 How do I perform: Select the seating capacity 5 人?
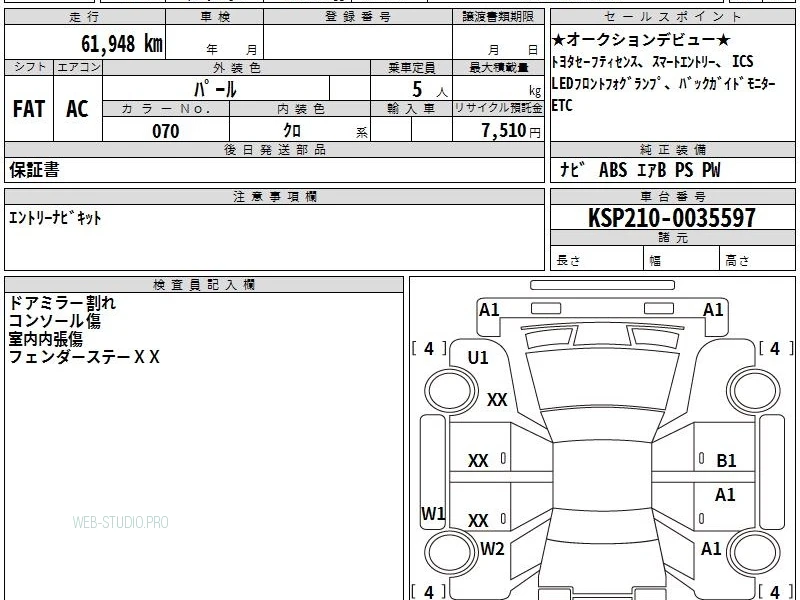(429, 90)
